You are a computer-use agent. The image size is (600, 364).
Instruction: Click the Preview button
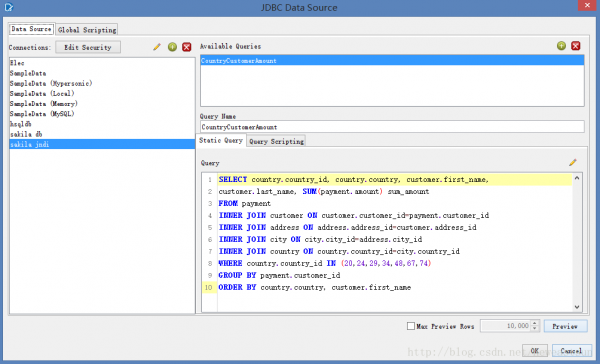click(565, 326)
